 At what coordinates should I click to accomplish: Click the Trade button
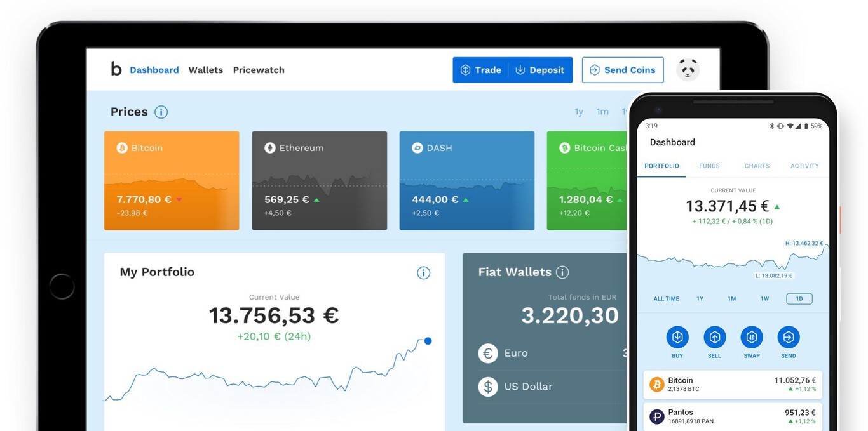pyautogui.click(x=481, y=70)
